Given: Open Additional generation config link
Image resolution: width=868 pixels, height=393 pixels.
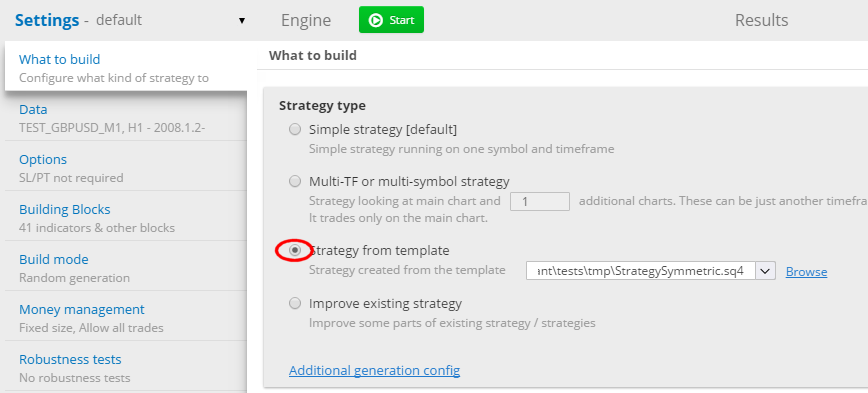Looking at the screenshot, I should pyautogui.click(x=374, y=370).
